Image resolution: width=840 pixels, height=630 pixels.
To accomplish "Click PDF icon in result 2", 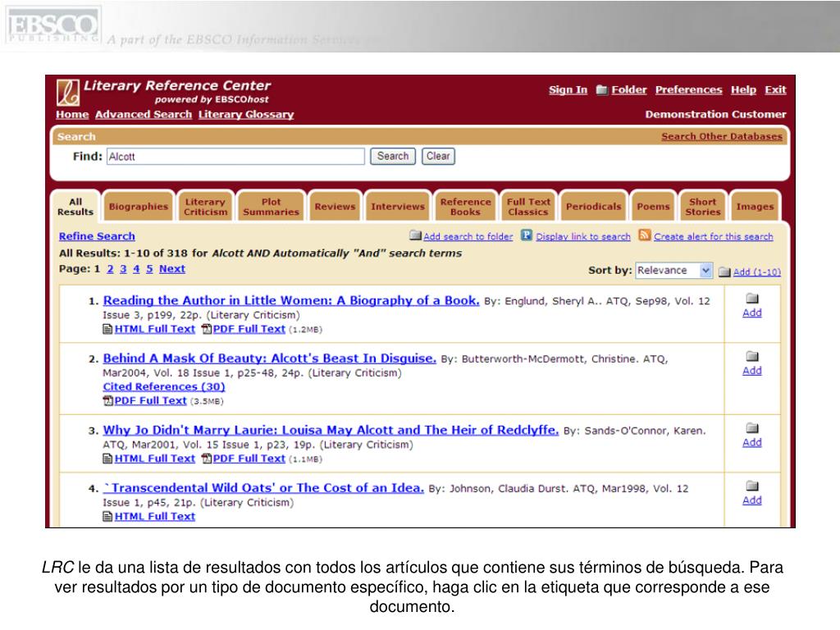I will (x=107, y=400).
